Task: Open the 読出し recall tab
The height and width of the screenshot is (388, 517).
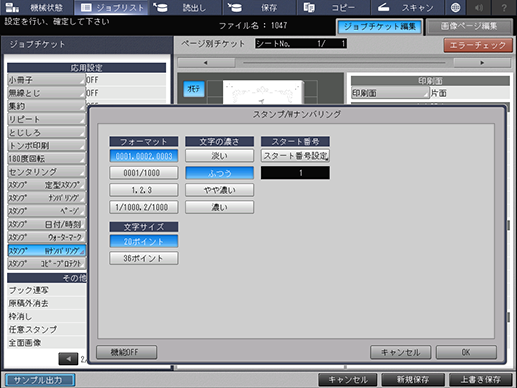Action: pos(185,7)
